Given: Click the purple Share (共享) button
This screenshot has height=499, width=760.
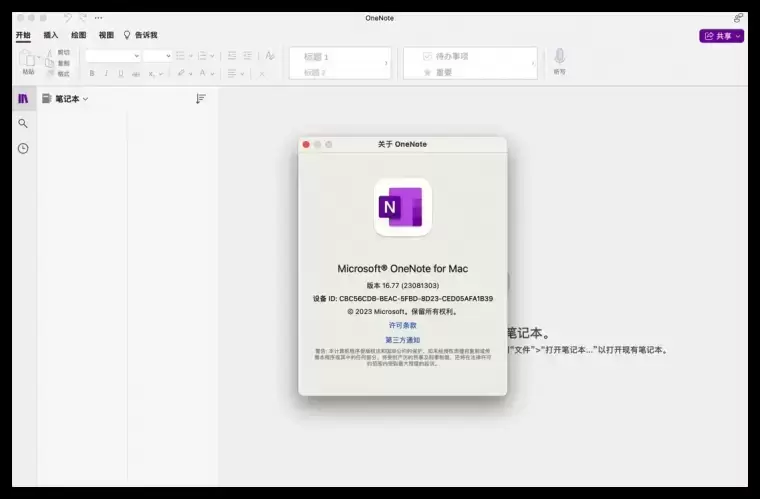Looking at the screenshot, I should [721, 36].
